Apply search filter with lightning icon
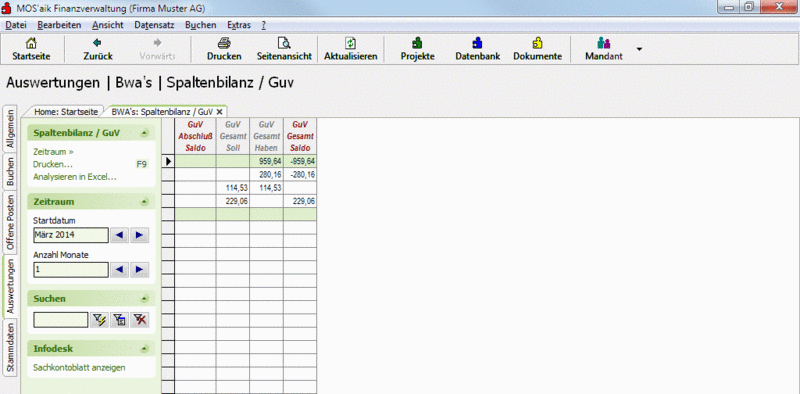This screenshot has height=394, width=800. [99, 320]
